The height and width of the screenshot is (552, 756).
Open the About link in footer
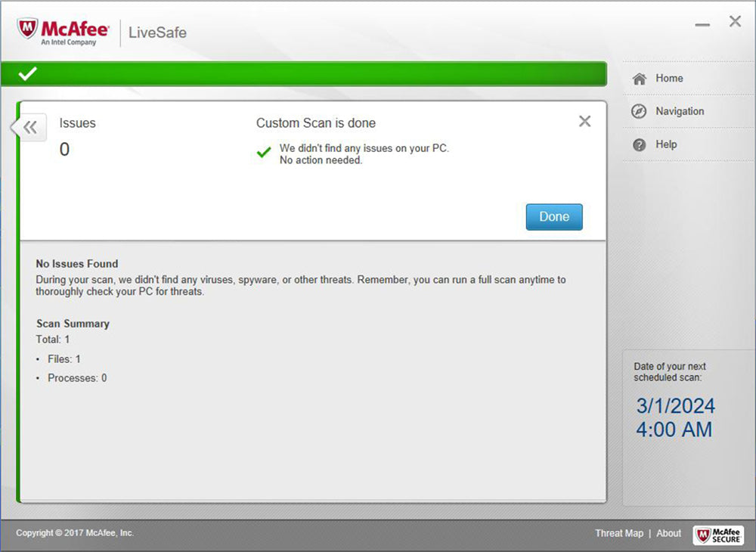tap(668, 533)
